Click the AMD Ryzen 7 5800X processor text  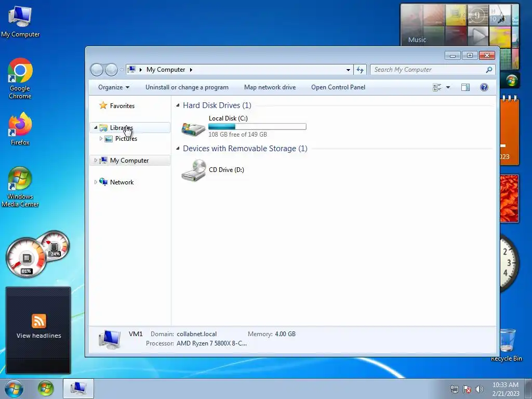coord(212,343)
